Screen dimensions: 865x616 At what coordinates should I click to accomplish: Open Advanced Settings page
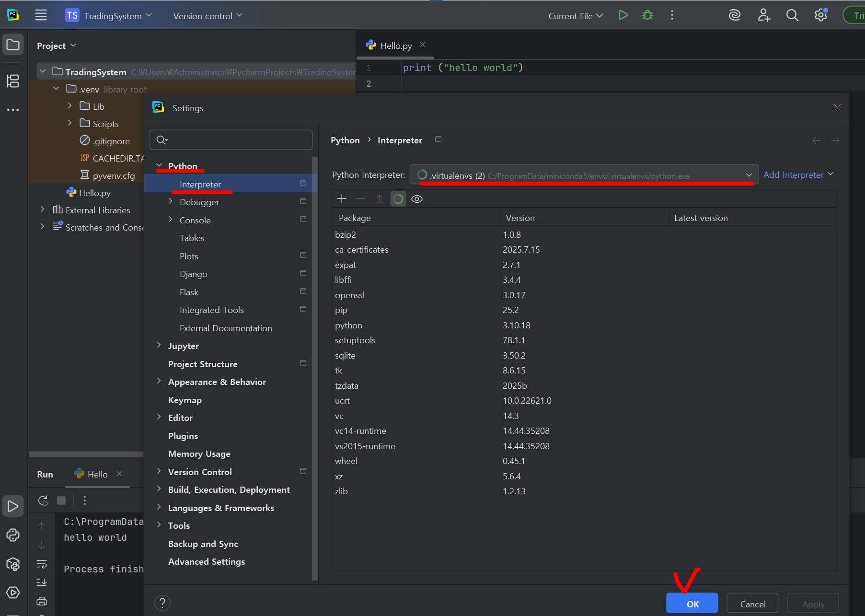[x=207, y=561]
